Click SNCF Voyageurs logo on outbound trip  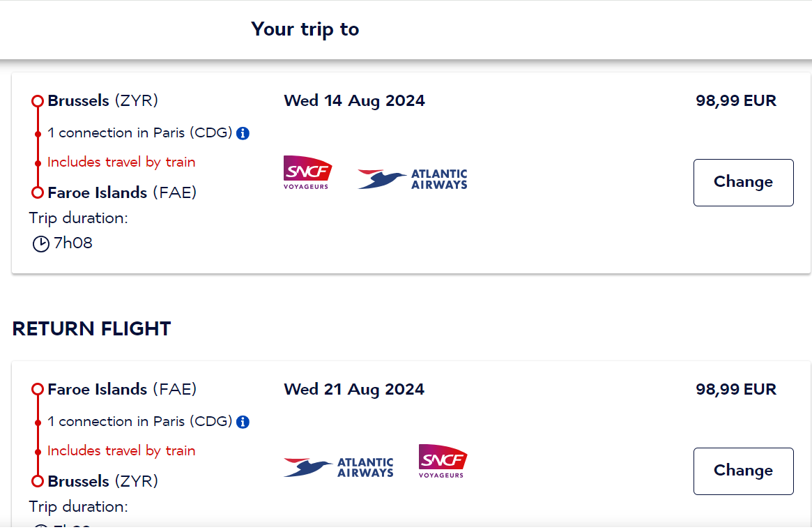(307, 172)
